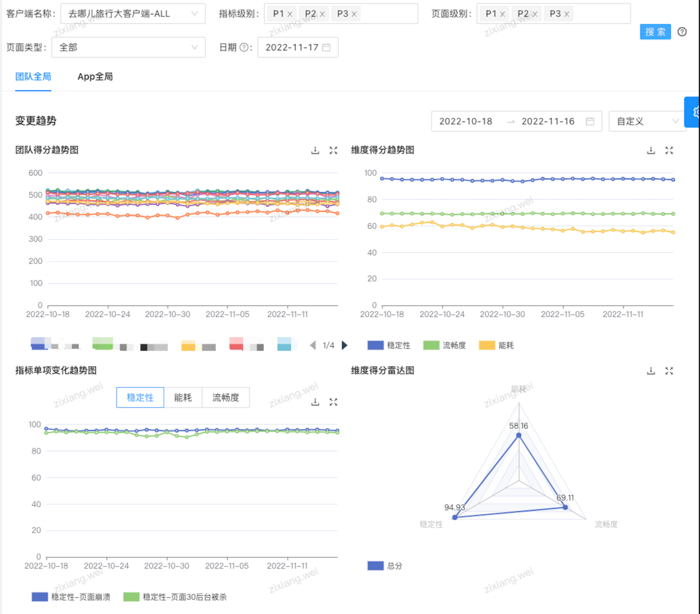Toggle 稳定性-页面30后台被杀 legend series
This screenshot has width=700, height=614.
175,597
